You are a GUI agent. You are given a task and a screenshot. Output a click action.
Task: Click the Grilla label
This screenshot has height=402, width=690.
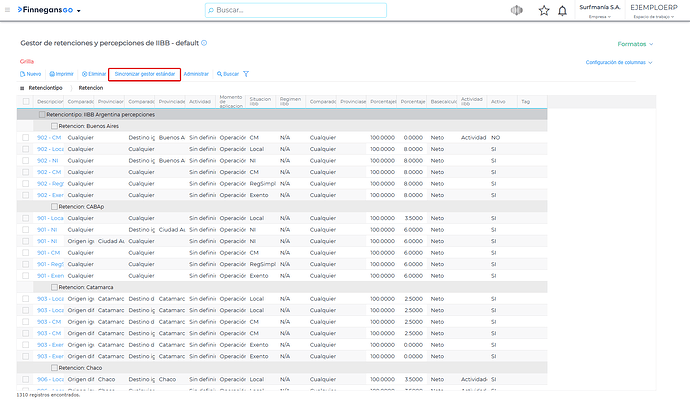coord(27,62)
